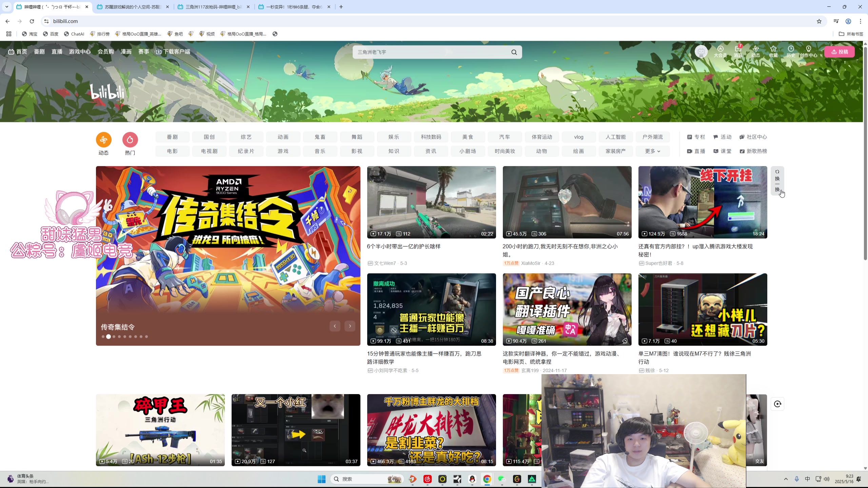Go back with browser back arrow

pos(7,21)
